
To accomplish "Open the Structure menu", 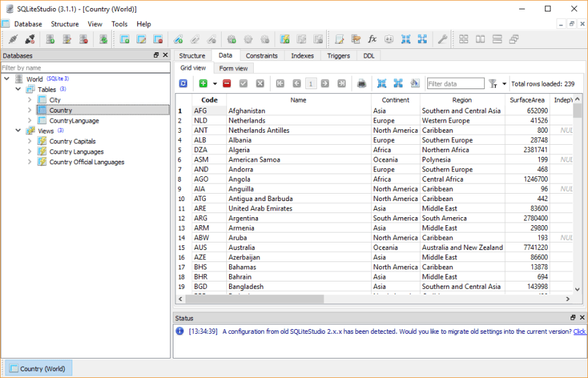I will pyautogui.click(x=64, y=24).
